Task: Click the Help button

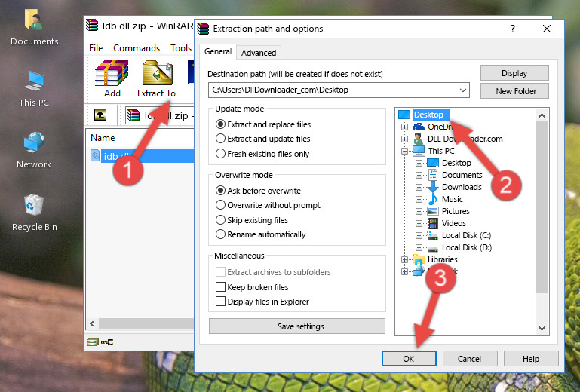Action: point(531,359)
